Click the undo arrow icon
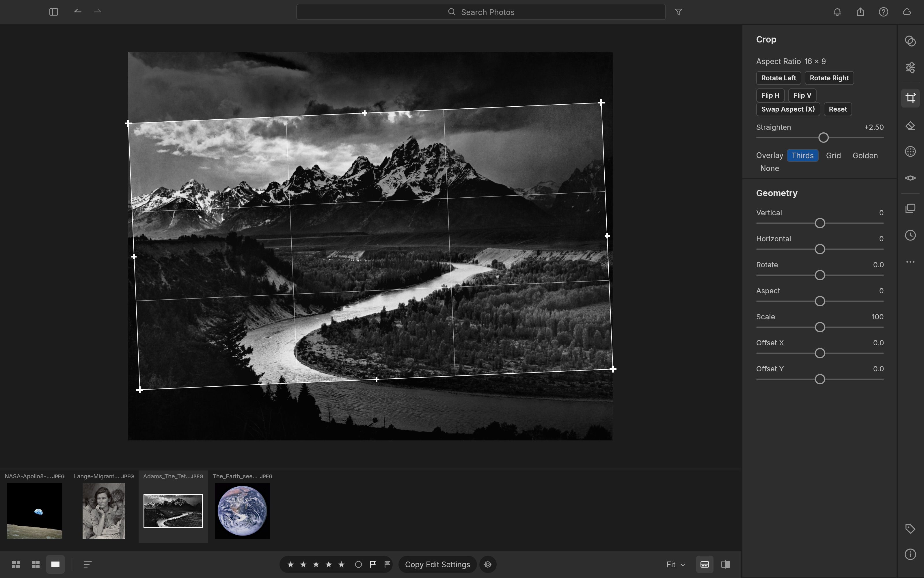This screenshot has height=578, width=924. [77, 12]
